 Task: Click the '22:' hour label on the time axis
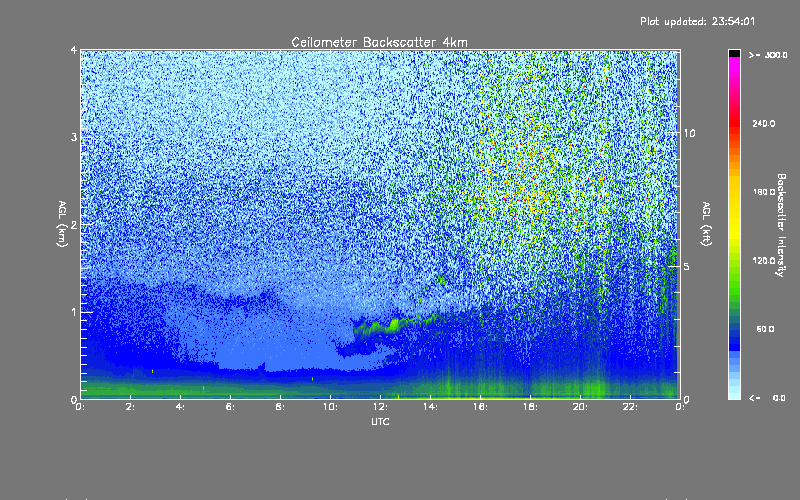click(630, 407)
